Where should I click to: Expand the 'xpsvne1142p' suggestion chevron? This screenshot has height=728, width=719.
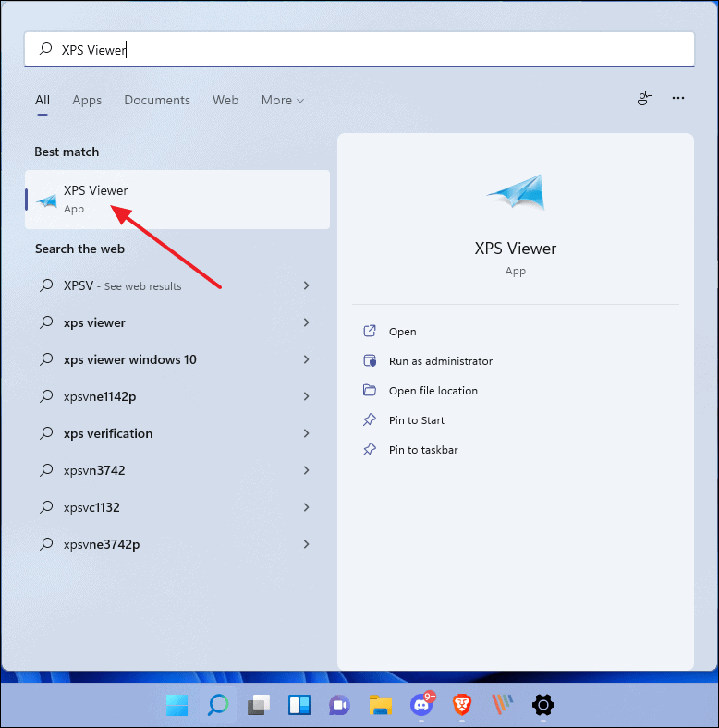click(x=306, y=396)
